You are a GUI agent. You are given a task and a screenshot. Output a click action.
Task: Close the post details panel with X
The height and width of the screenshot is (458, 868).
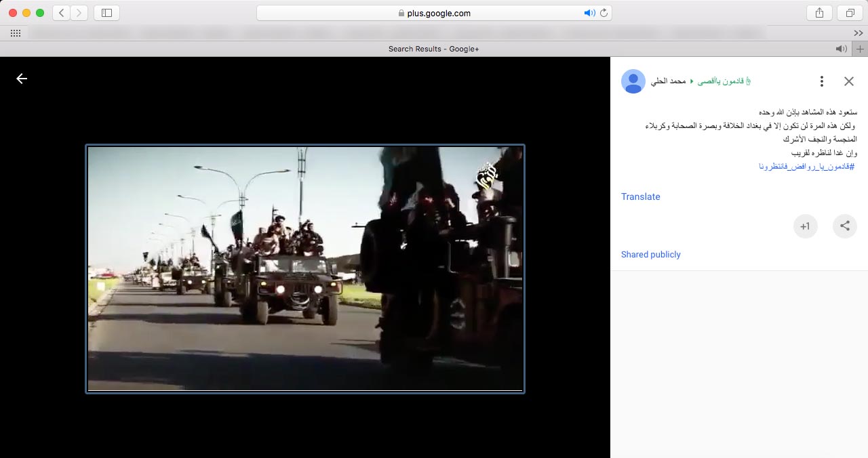click(x=849, y=81)
